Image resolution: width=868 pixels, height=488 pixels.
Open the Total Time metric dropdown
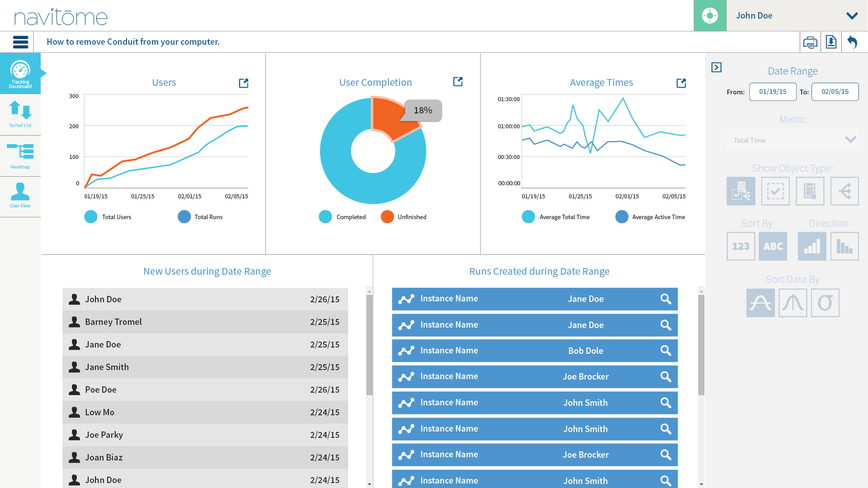793,140
